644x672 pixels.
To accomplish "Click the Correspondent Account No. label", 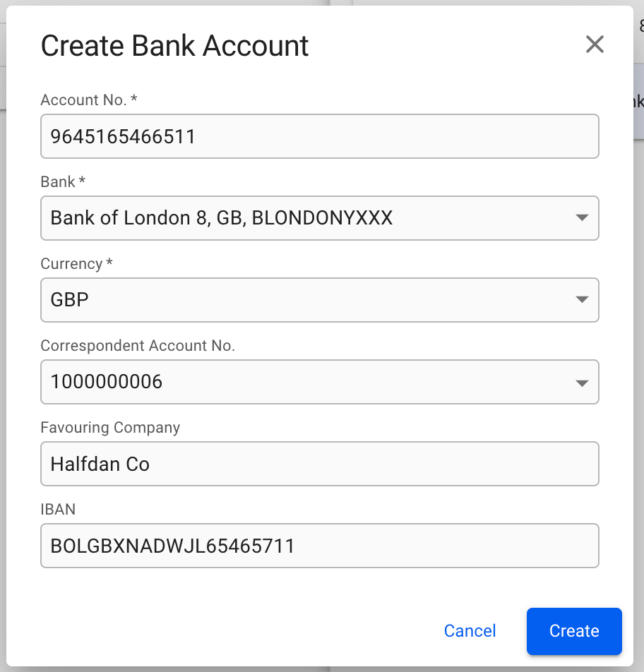I will 137,346.
